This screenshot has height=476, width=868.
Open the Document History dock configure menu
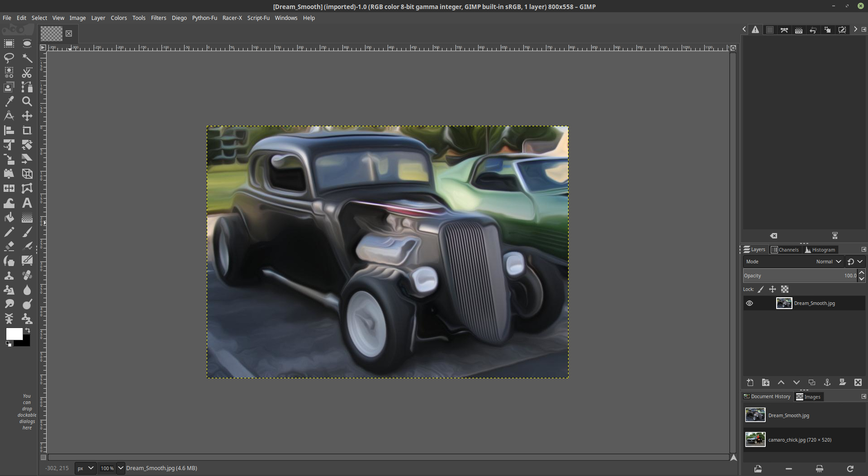(863, 396)
